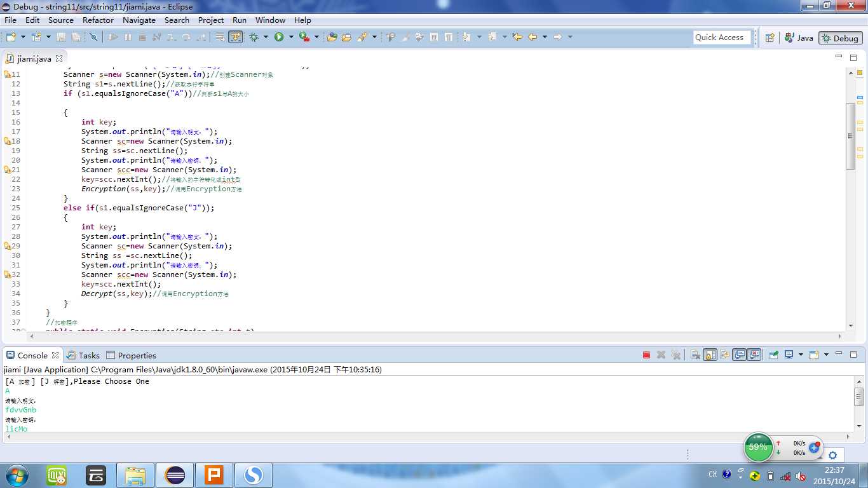Expand the Run launch dropdown arrow
Image resolution: width=868 pixels, height=488 pixels.
pos(291,37)
